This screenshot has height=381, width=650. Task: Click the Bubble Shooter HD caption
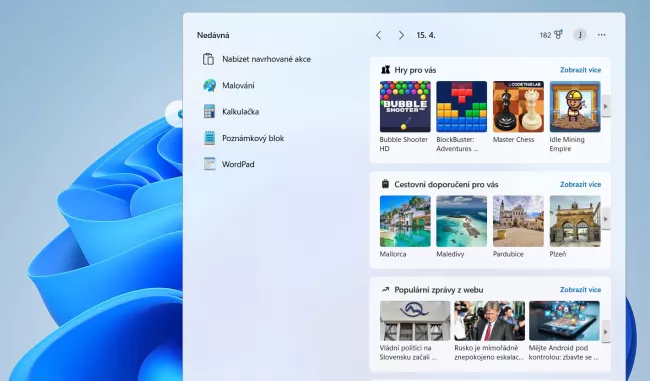(403, 144)
